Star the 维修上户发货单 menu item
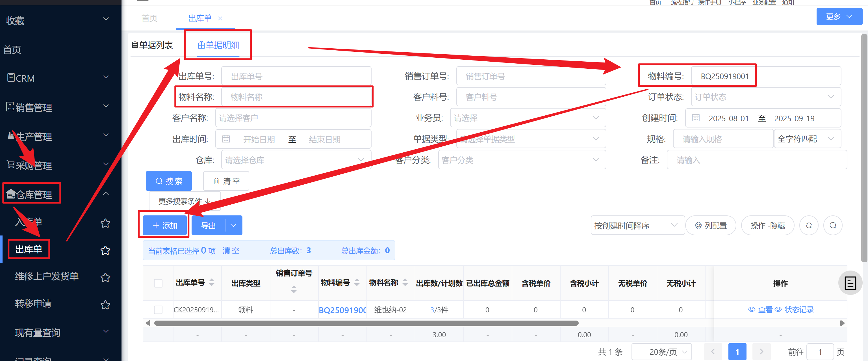Image resolution: width=868 pixels, height=361 pixels. [105, 277]
